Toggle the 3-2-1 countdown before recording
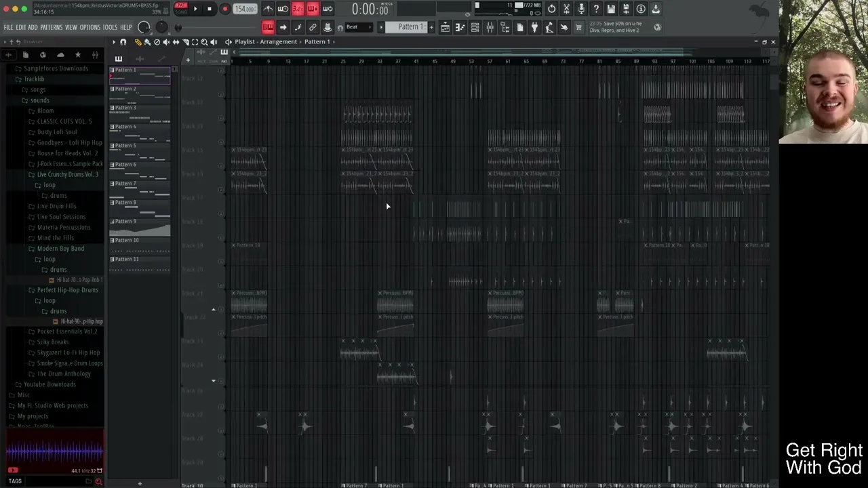 [x=298, y=9]
